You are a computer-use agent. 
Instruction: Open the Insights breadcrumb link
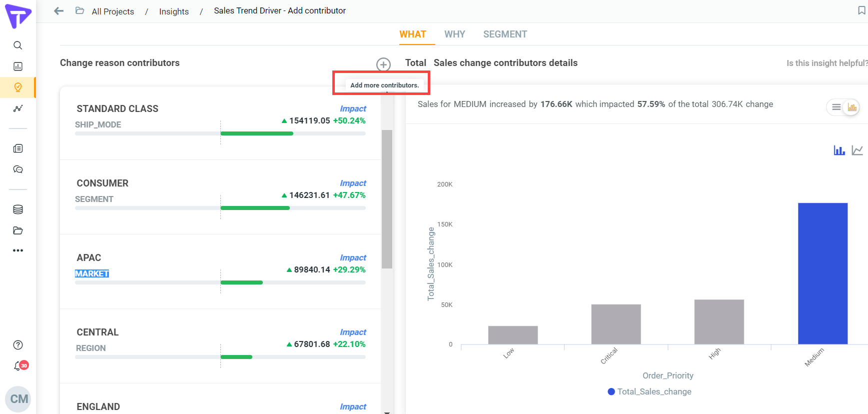pyautogui.click(x=174, y=11)
